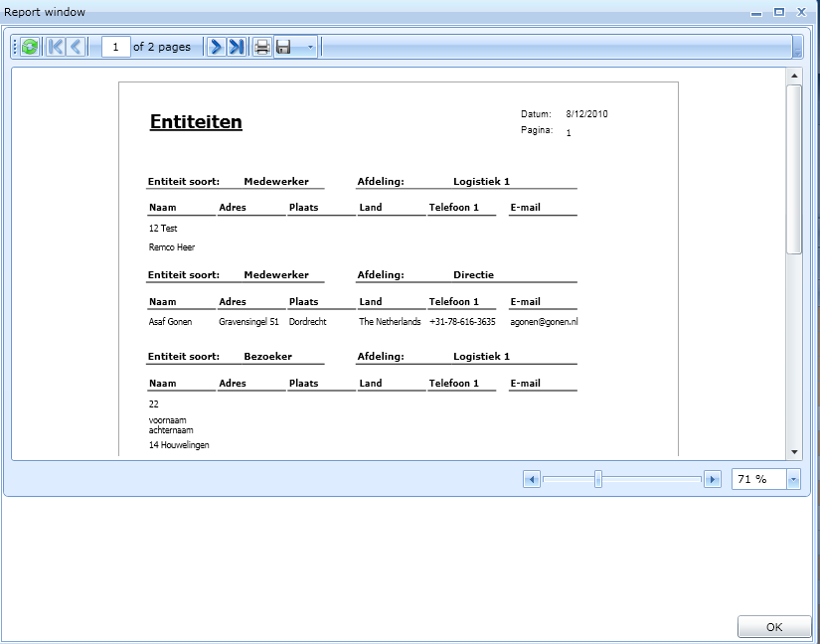Print the report with printer icon
This screenshot has width=820, height=644.
[x=262, y=47]
